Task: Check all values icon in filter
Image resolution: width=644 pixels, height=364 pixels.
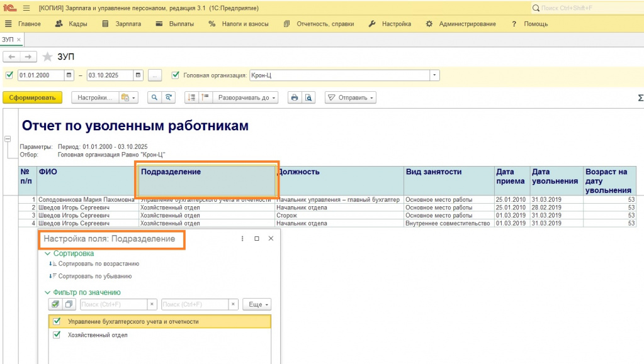Action: coord(55,304)
